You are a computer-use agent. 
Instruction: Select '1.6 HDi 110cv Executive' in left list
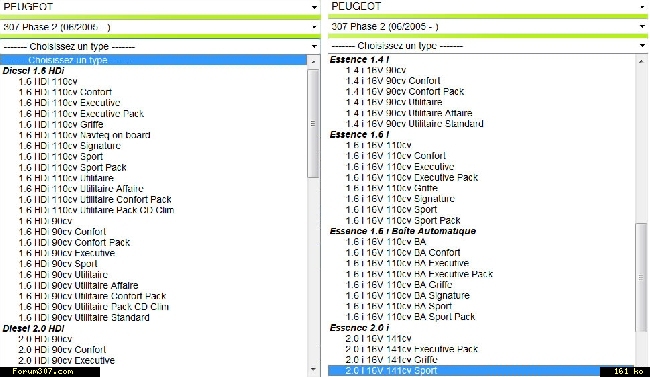click(69, 103)
